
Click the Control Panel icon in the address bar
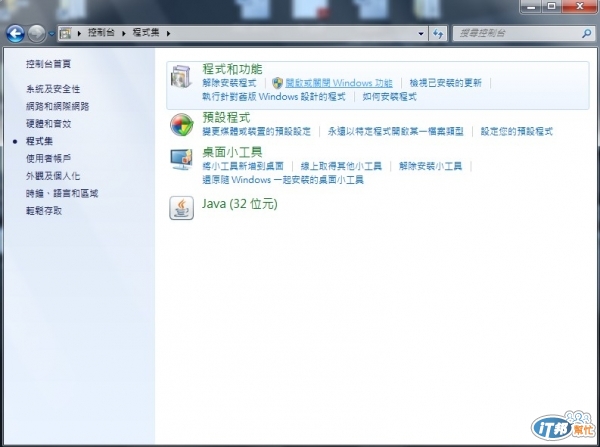tap(65, 33)
